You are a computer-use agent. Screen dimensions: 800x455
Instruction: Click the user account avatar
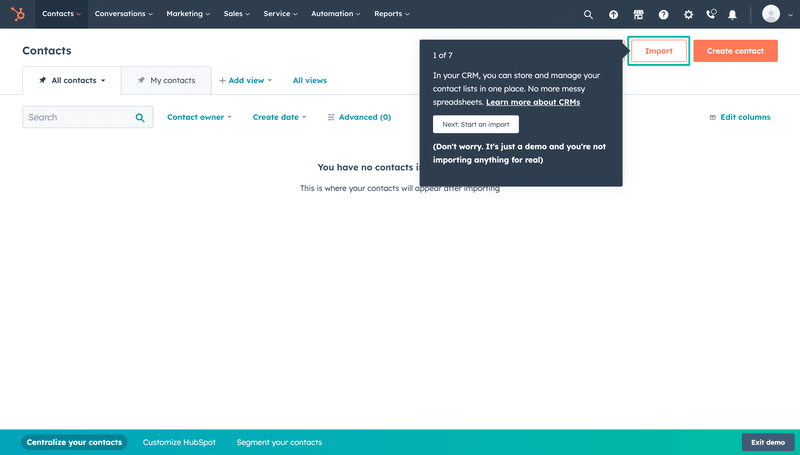771,14
